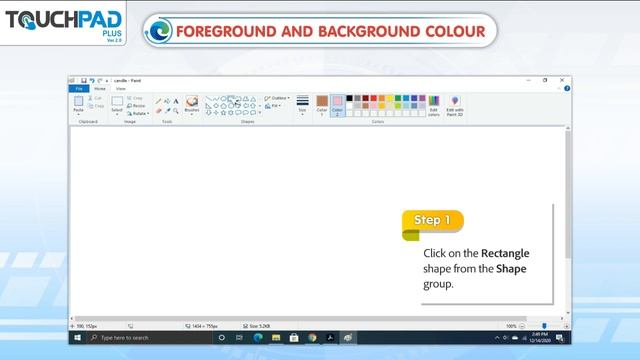Open Google Chrome from the taskbar
640x360 pixels.
pos(312,338)
